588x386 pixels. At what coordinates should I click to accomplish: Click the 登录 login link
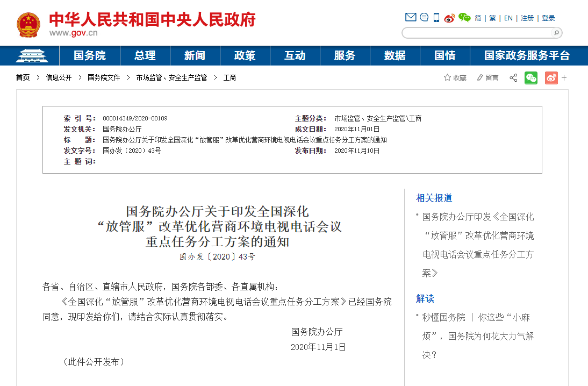(x=548, y=18)
